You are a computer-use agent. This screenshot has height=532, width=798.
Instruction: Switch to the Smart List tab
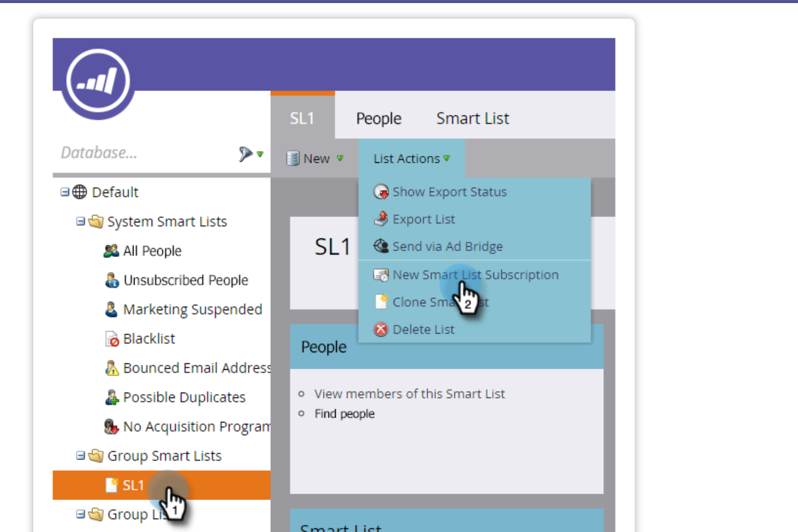472,118
